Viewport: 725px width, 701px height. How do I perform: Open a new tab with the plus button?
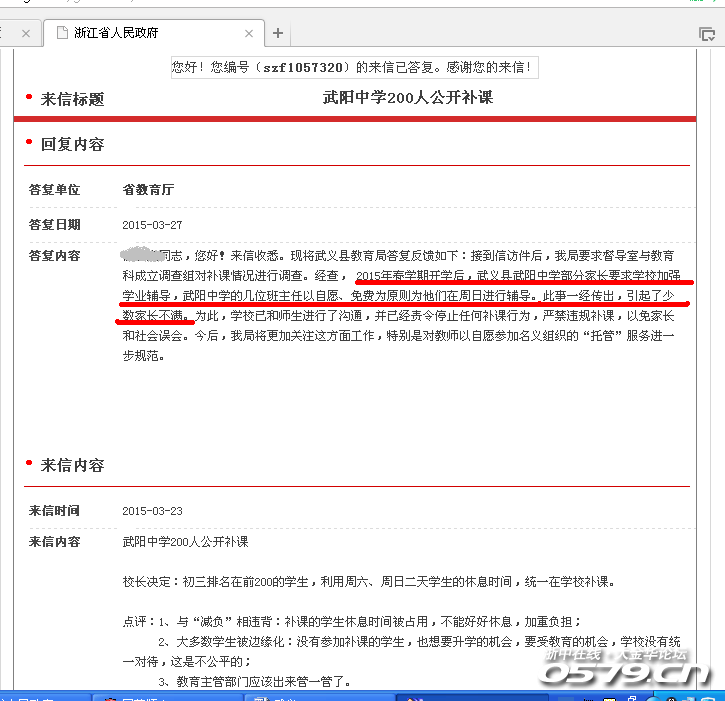pyautogui.click(x=278, y=33)
